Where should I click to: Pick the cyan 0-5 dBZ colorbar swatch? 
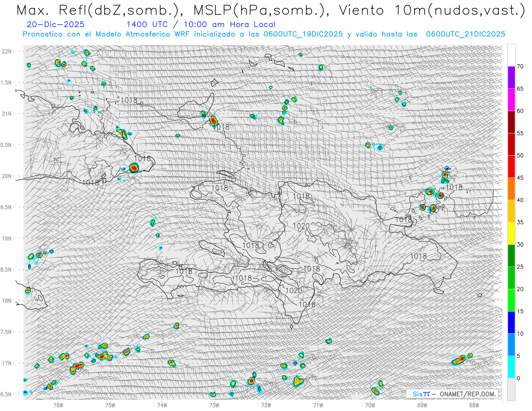tap(511, 367)
